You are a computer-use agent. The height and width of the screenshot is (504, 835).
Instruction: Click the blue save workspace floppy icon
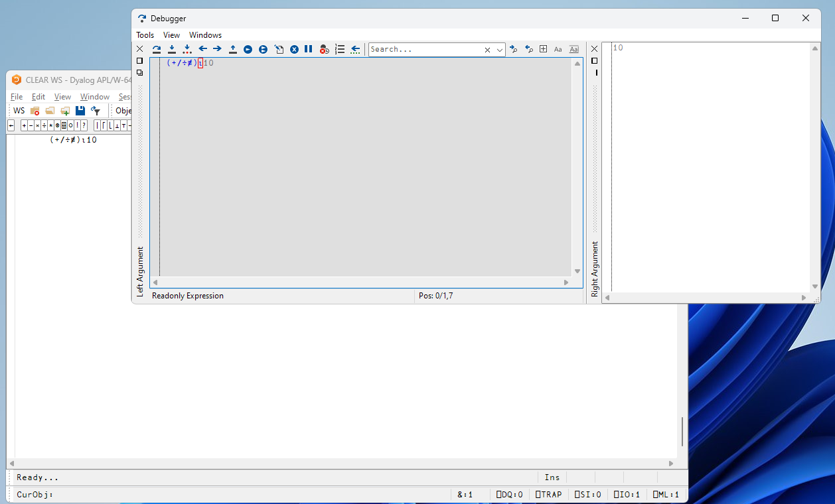click(80, 111)
